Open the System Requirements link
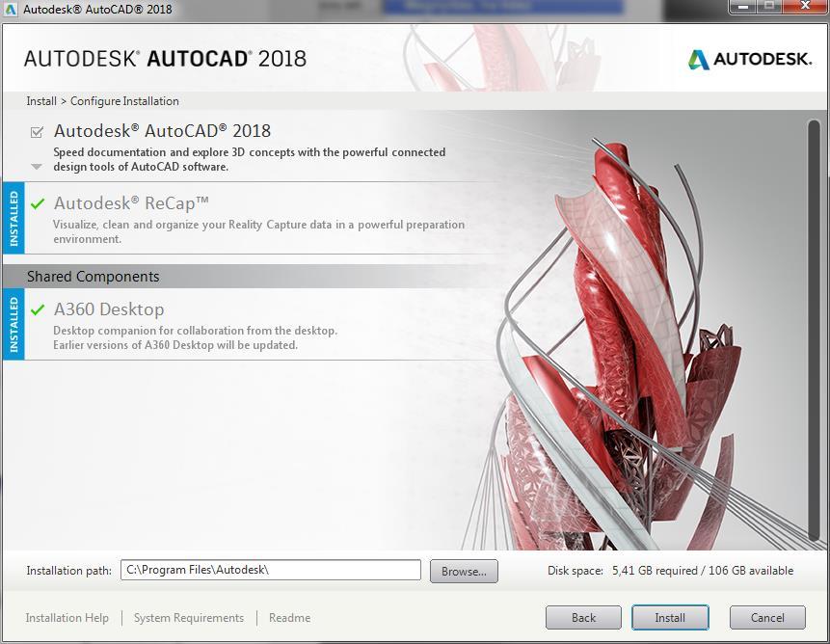The image size is (830, 644). (189, 618)
